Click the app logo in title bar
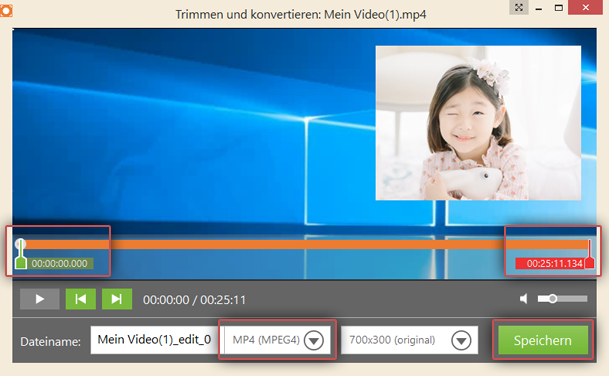Image resolution: width=609 pixels, height=376 pixels. [x=6, y=10]
